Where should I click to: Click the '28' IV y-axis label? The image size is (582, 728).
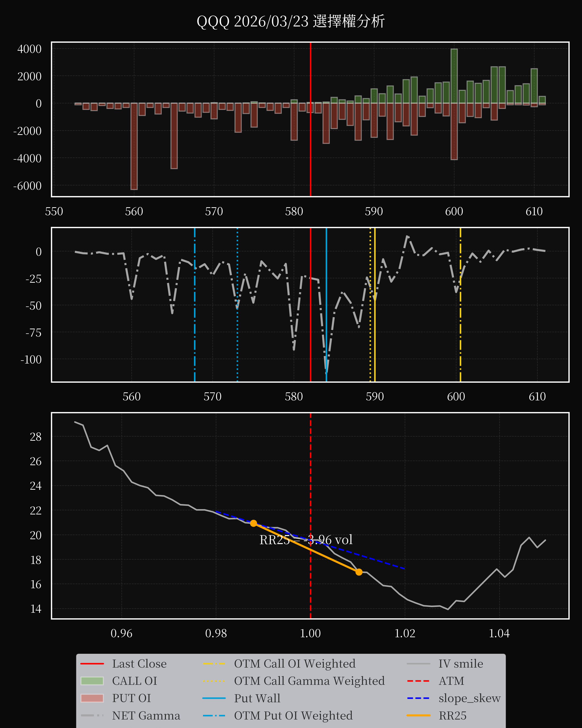pyautogui.click(x=36, y=437)
